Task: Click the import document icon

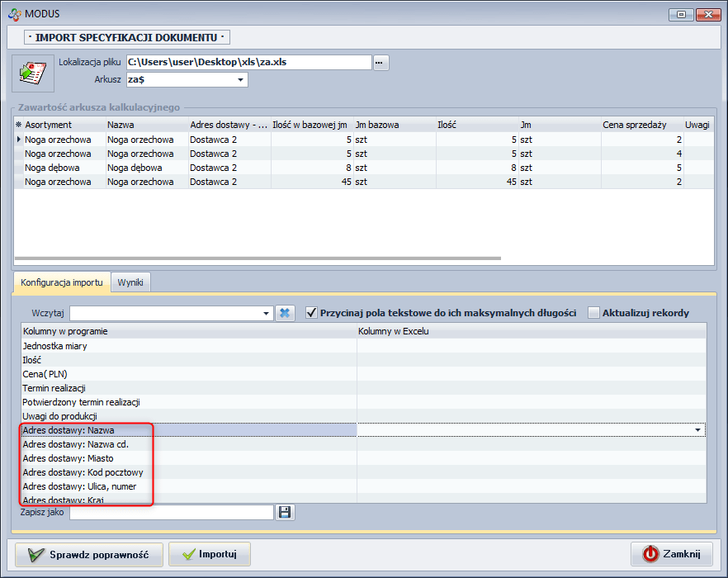Action: coord(33,73)
